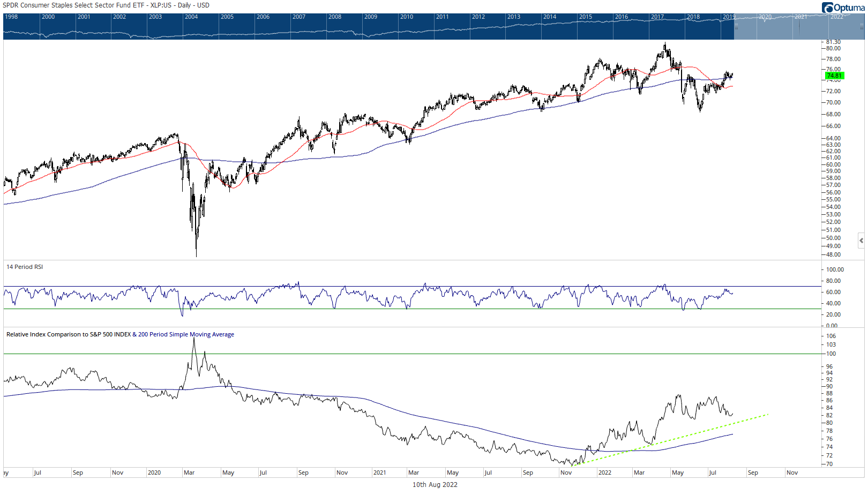Jump to 2018 in the navigator timeline
This screenshot has width=868, height=495.
tap(693, 17)
